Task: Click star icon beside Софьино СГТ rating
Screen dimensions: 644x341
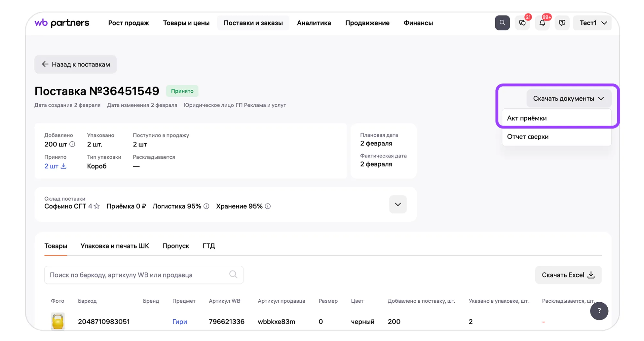Action: 97,206
